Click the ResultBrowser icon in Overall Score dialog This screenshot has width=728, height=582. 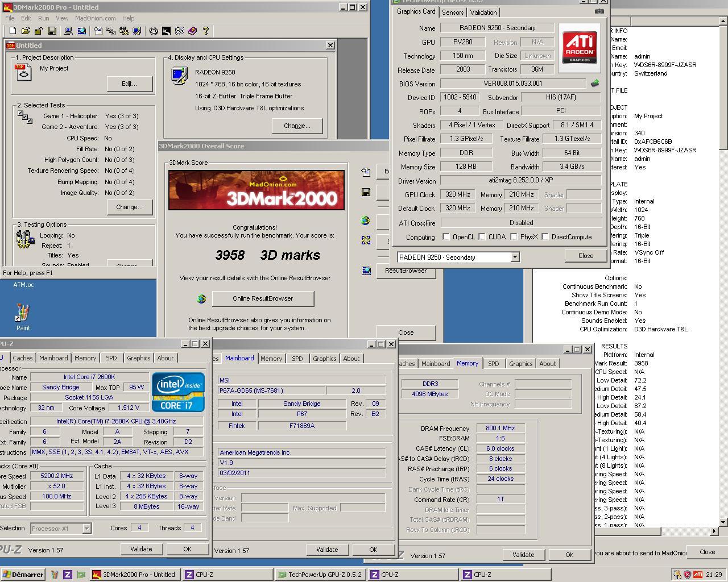tap(366, 271)
